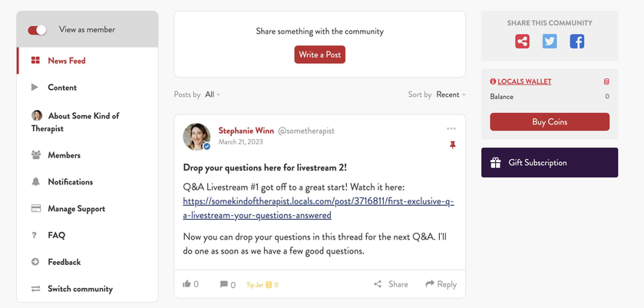Like the post with thumbs-up icon
The height and width of the screenshot is (308, 644).
coord(187,283)
